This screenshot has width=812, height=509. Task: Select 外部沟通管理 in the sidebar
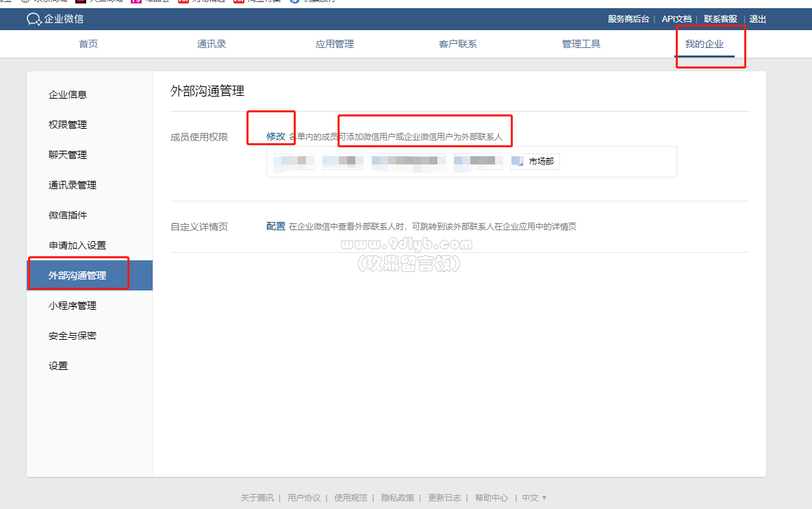point(90,275)
